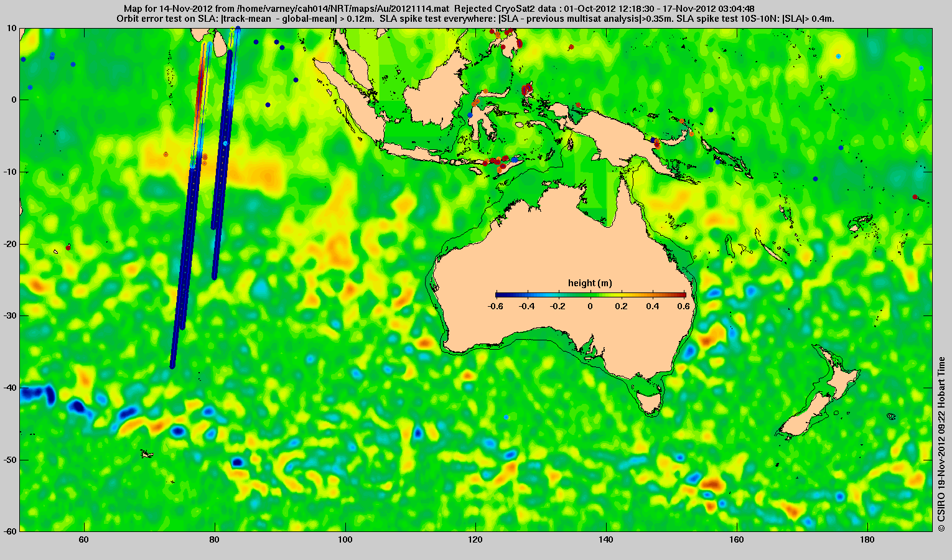Click the latitude axis label "-60"

[10, 531]
